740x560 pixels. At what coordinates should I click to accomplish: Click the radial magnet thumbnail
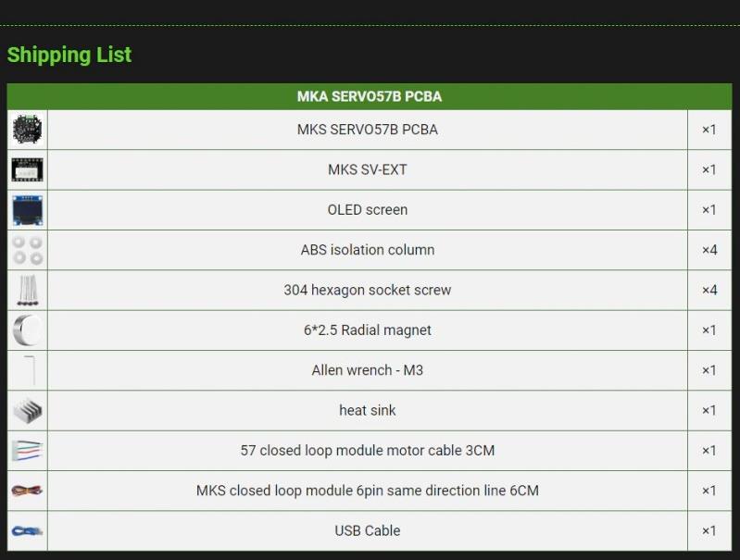(x=28, y=330)
